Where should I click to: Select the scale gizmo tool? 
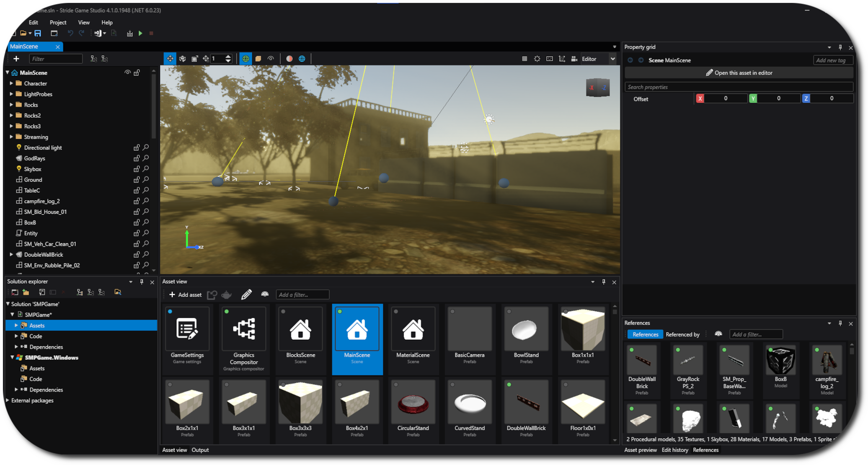tap(195, 59)
